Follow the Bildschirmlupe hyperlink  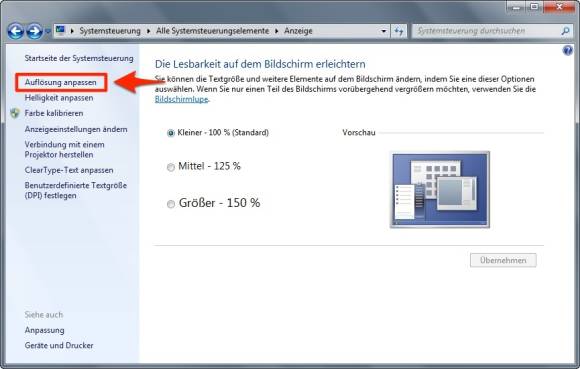click(x=181, y=99)
